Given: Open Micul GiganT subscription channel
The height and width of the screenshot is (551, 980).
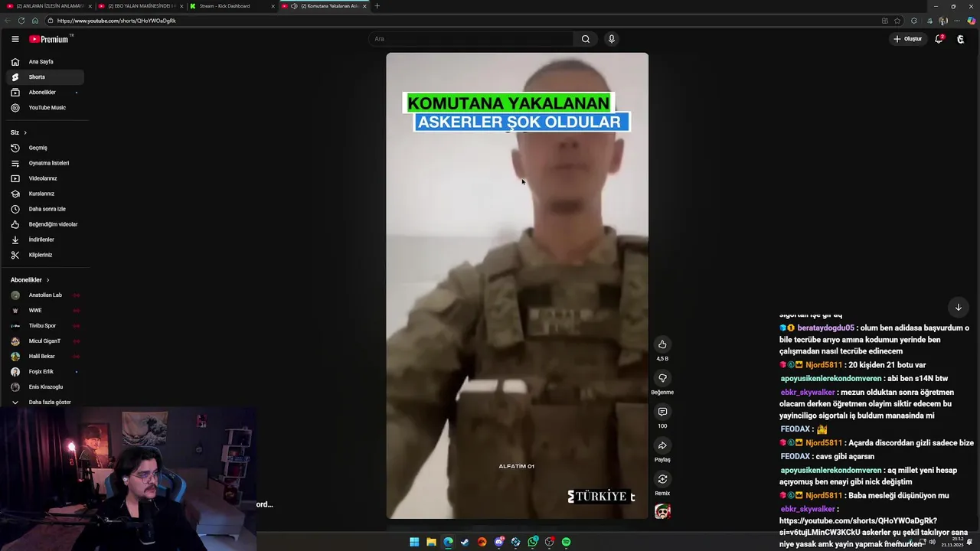Looking at the screenshot, I should 45,341.
